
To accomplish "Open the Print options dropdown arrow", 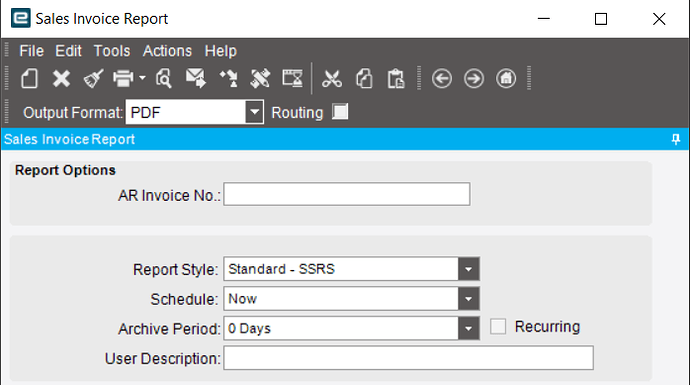I will [x=142, y=78].
